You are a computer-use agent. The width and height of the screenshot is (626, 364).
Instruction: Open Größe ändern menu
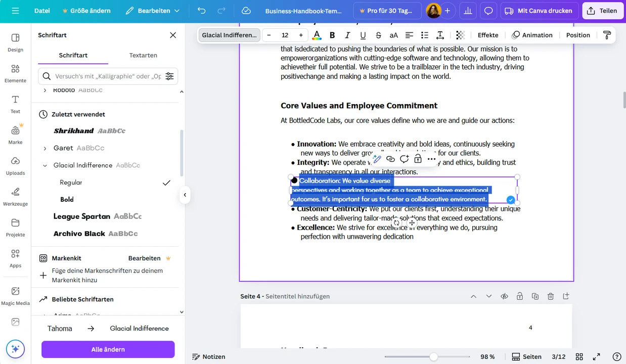point(86,11)
